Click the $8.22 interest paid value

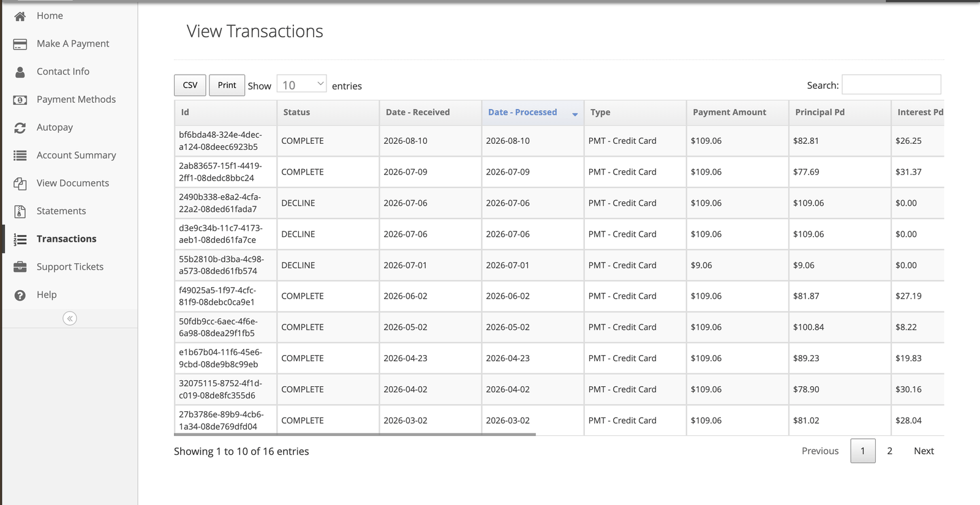pos(906,327)
